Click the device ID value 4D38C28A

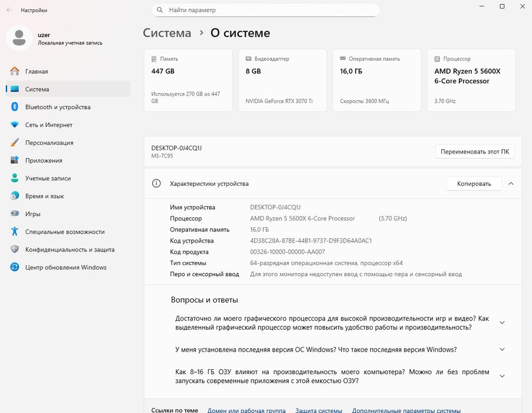click(x=311, y=241)
